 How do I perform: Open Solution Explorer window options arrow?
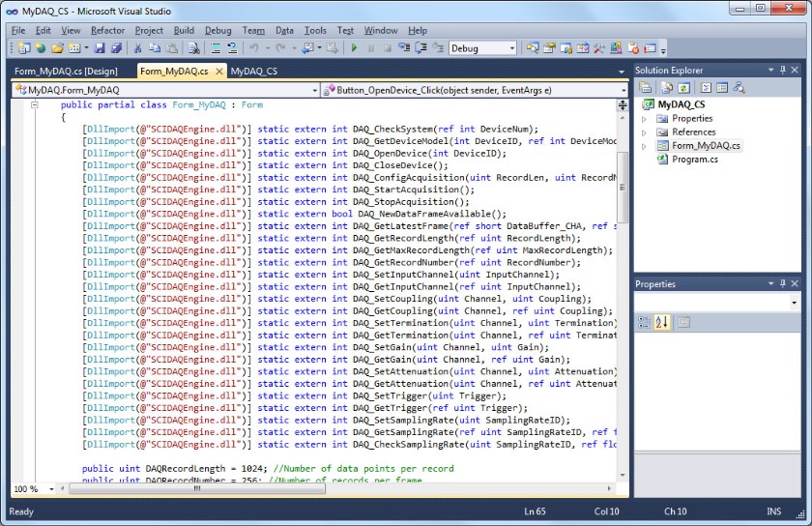click(x=770, y=70)
